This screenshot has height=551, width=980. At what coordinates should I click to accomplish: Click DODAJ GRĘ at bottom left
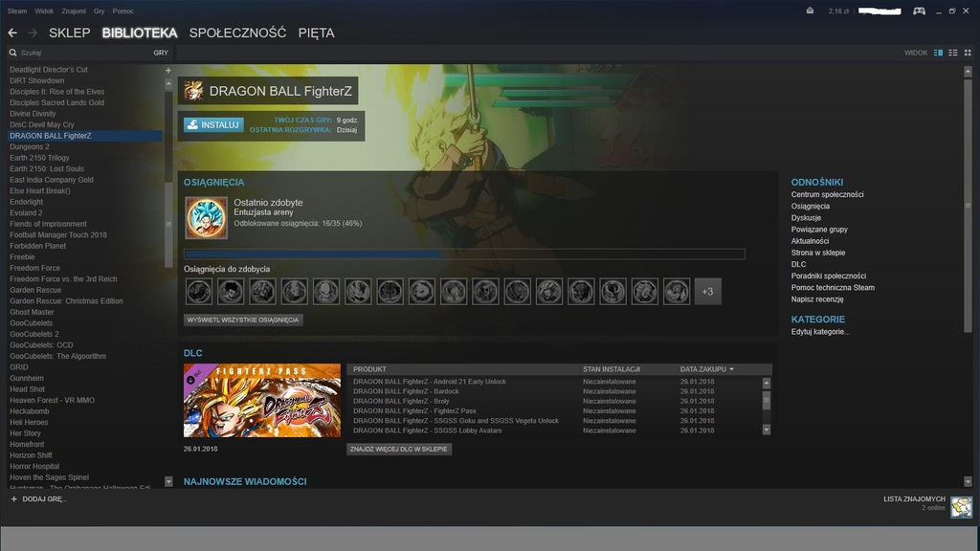click(x=44, y=499)
